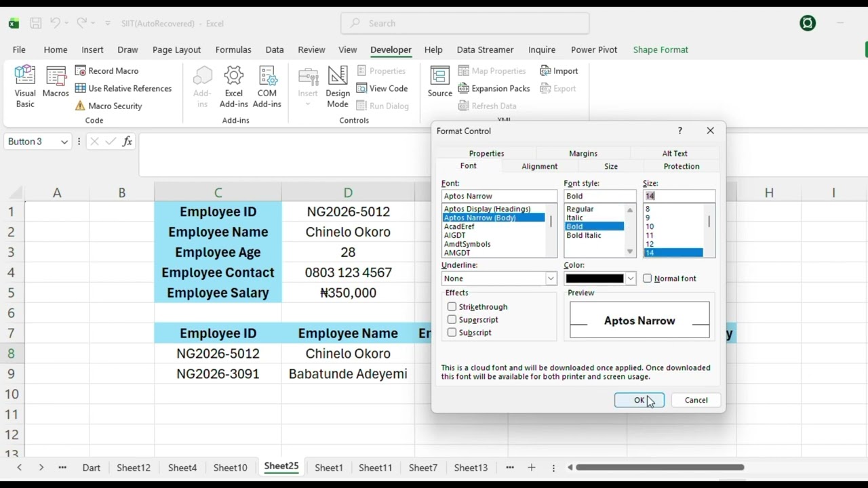
Task: Open the XML Source pane
Action: click(439, 83)
